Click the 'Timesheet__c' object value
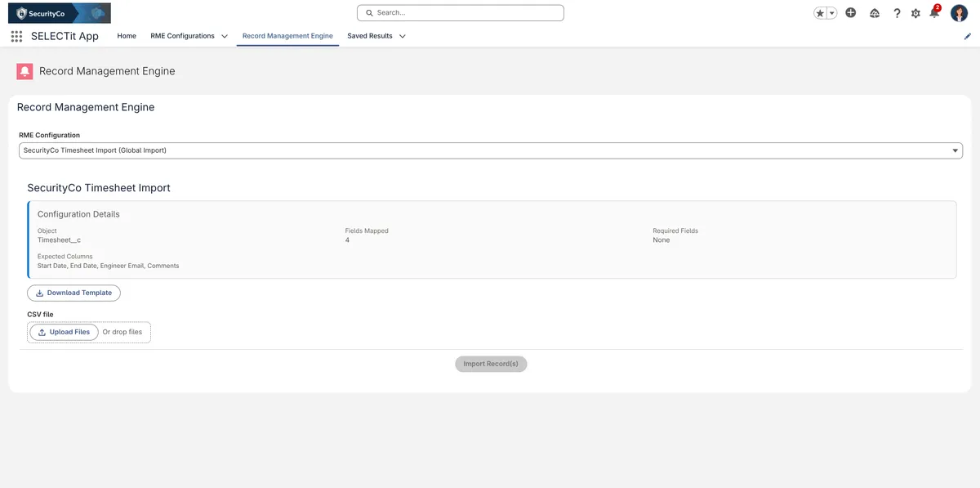 pos(59,240)
